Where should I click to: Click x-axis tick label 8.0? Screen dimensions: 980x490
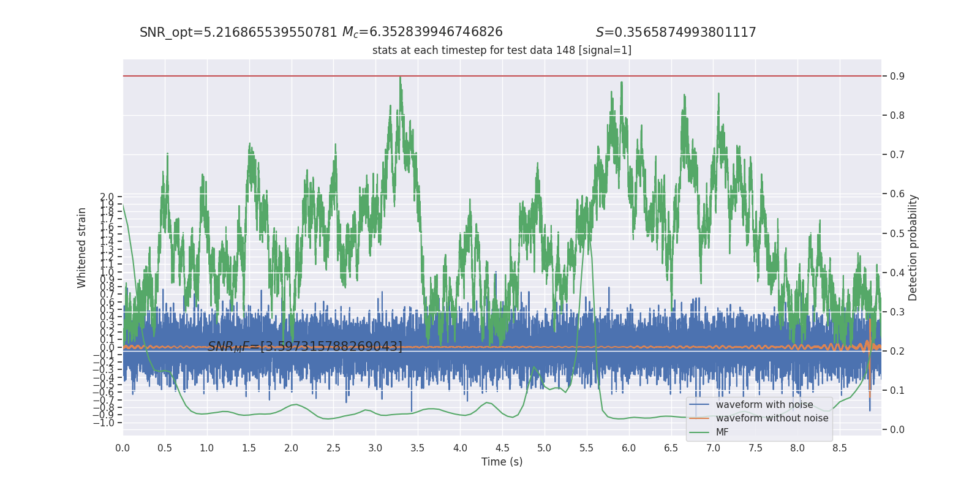click(797, 448)
